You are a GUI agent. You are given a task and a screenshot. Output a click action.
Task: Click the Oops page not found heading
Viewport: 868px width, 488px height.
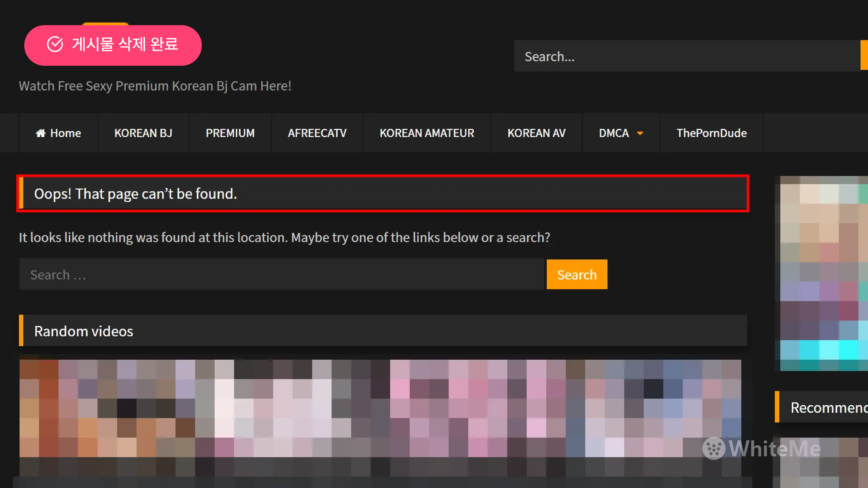pyautogui.click(x=136, y=194)
